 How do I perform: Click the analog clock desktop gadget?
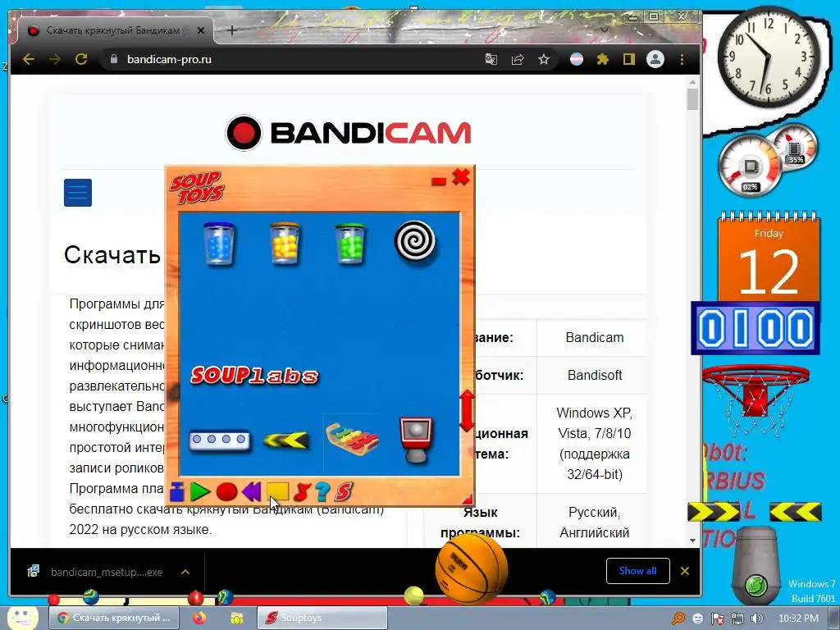pyautogui.click(x=768, y=57)
